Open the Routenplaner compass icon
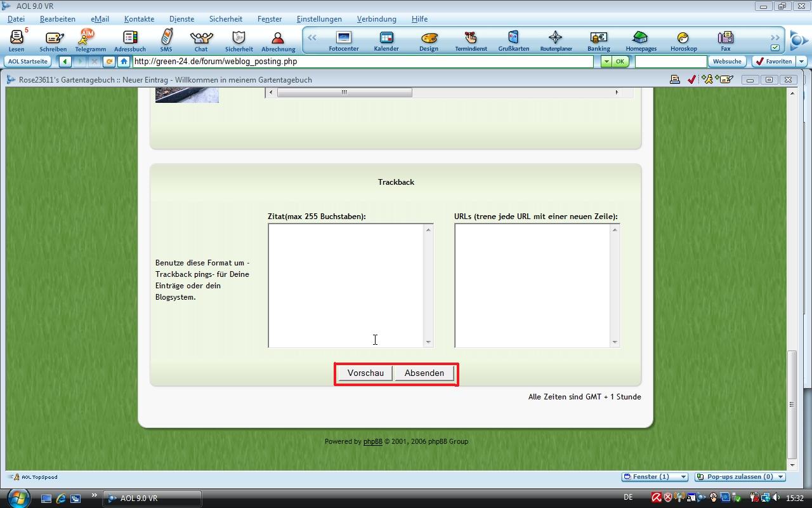This screenshot has width=812, height=508. coord(556,39)
